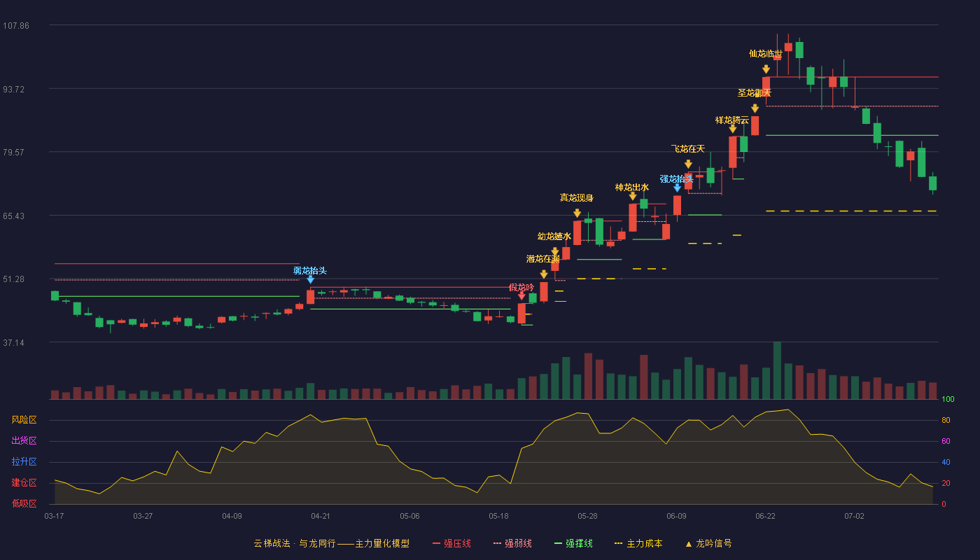Click the red arrow marker under 假龙吟

521,297
